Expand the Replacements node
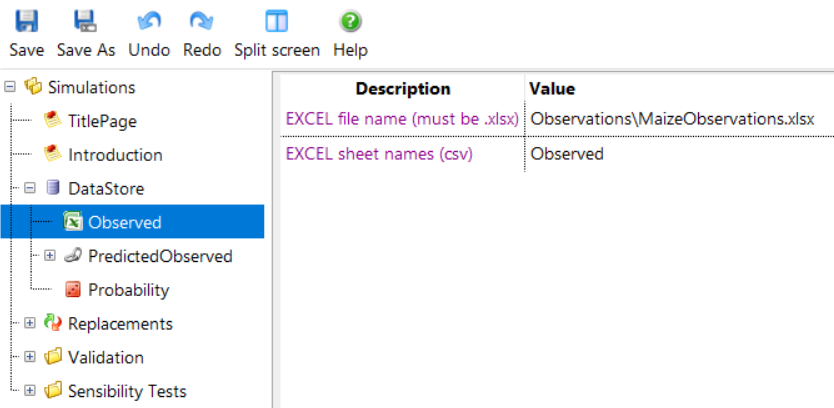834x408 pixels. coord(30,323)
